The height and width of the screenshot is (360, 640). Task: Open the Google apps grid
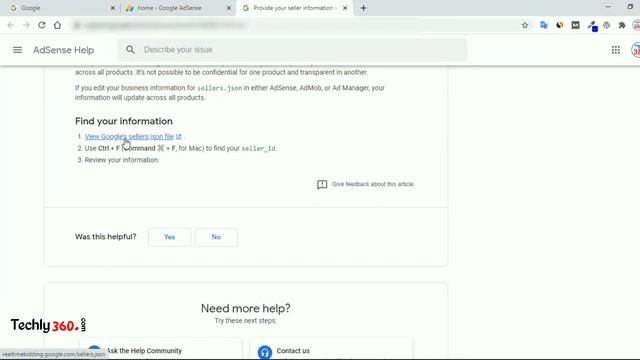click(616, 50)
